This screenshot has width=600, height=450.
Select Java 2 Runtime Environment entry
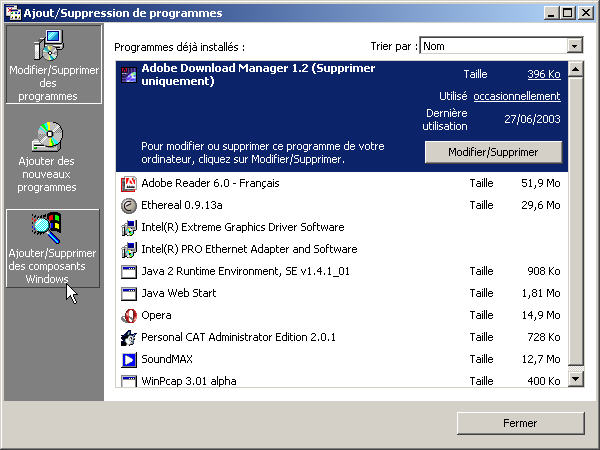(342, 271)
